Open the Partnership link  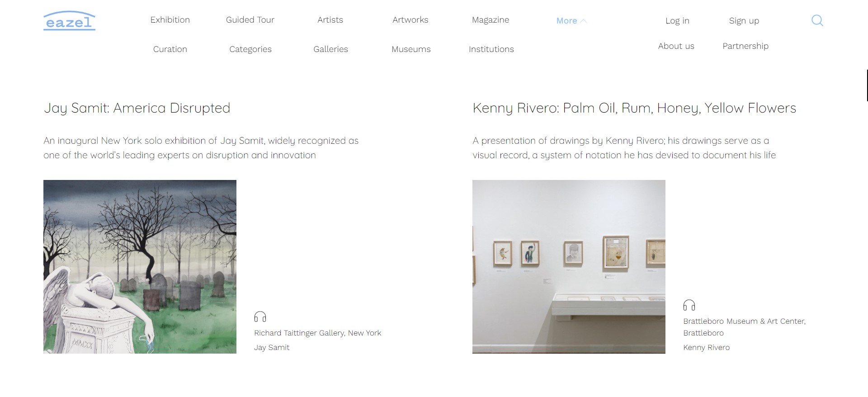[745, 46]
